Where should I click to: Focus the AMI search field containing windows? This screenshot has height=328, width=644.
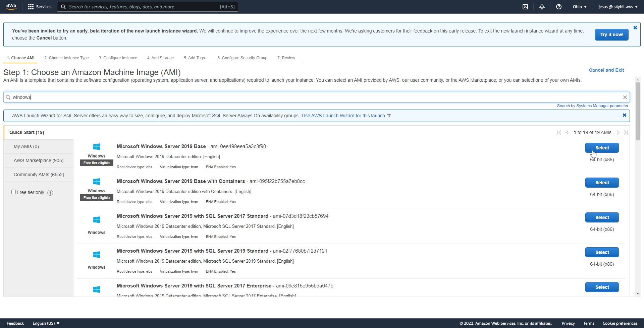pyautogui.click(x=316, y=97)
